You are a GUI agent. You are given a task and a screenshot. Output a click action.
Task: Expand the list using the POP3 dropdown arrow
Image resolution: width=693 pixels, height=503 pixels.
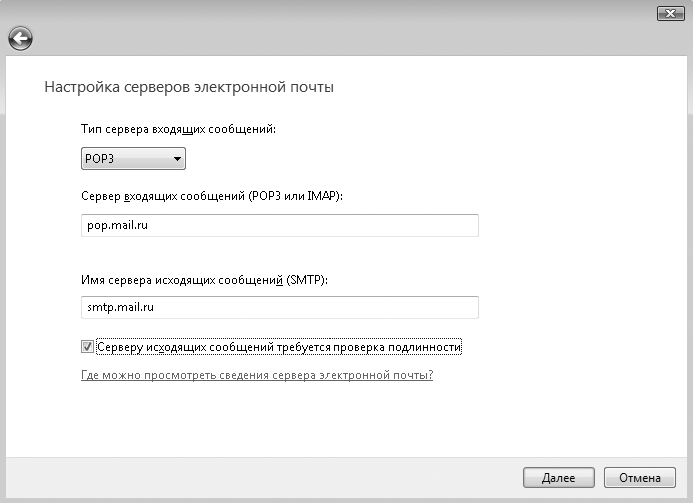177,159
